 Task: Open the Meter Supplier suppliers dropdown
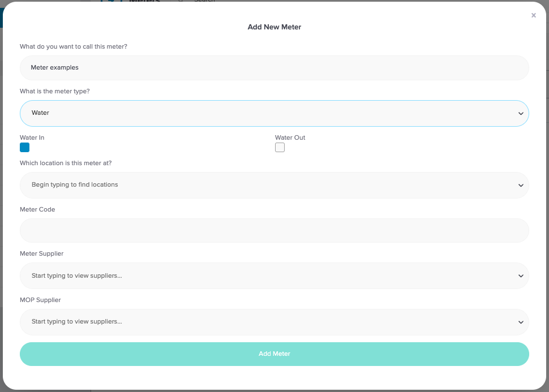274,275
